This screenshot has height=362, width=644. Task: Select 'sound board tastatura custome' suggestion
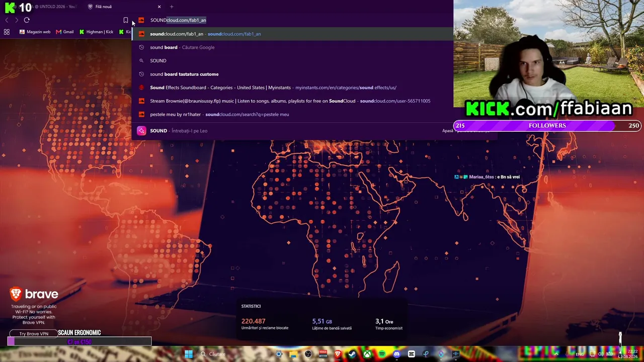pos(292,74)
